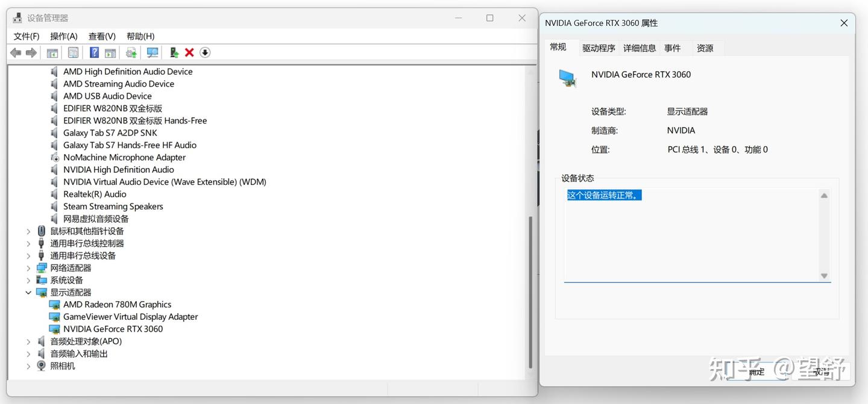Select the 常规 tab
This screenshot has height=404, width=868.
point(558,47)
